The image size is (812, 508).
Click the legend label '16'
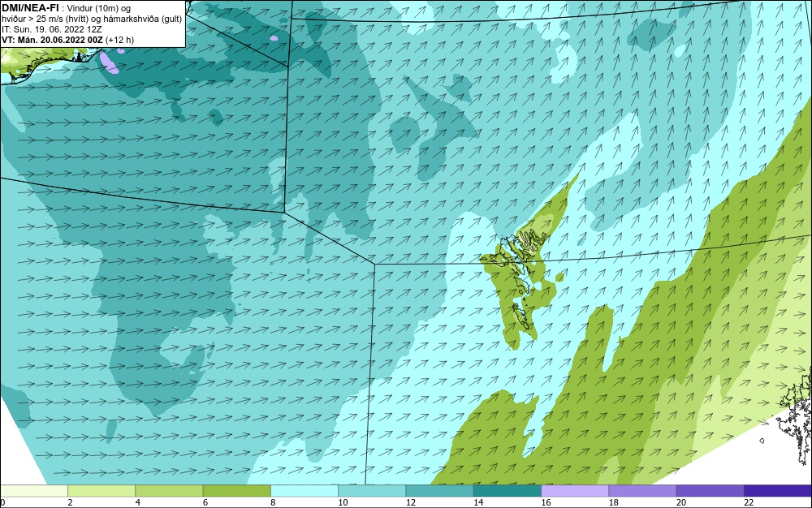pyautogui.click(x=546, y=502)
